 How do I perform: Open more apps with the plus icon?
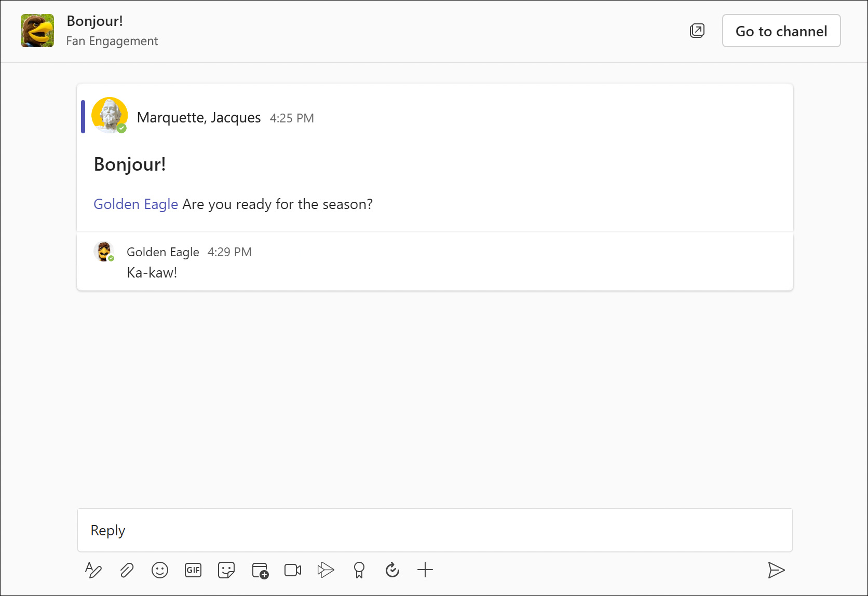point(425,570)
